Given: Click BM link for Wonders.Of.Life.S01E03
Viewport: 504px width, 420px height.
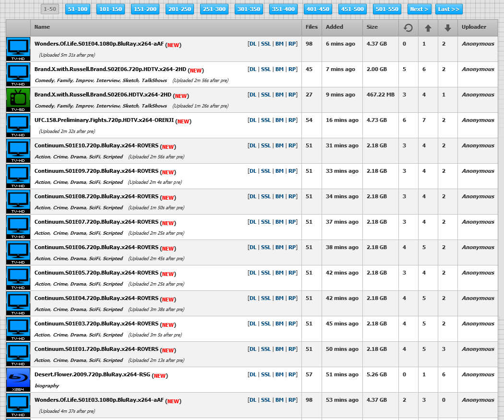Looking at the screenshot, I should click(x=279, y=400).
